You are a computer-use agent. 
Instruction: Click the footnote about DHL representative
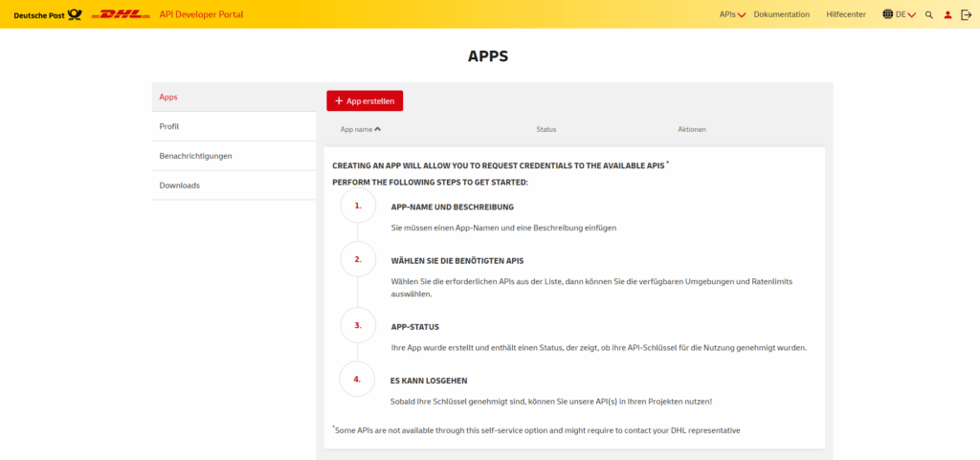[536, 430]
